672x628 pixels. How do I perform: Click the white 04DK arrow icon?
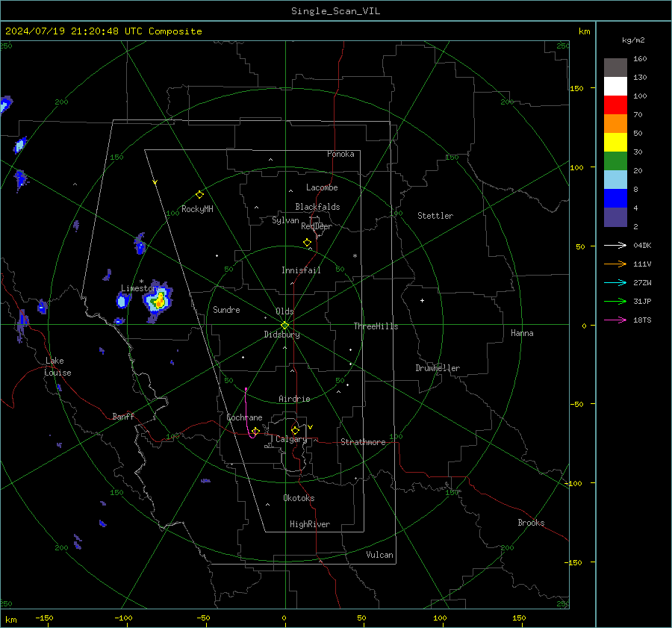coord(615,246)
